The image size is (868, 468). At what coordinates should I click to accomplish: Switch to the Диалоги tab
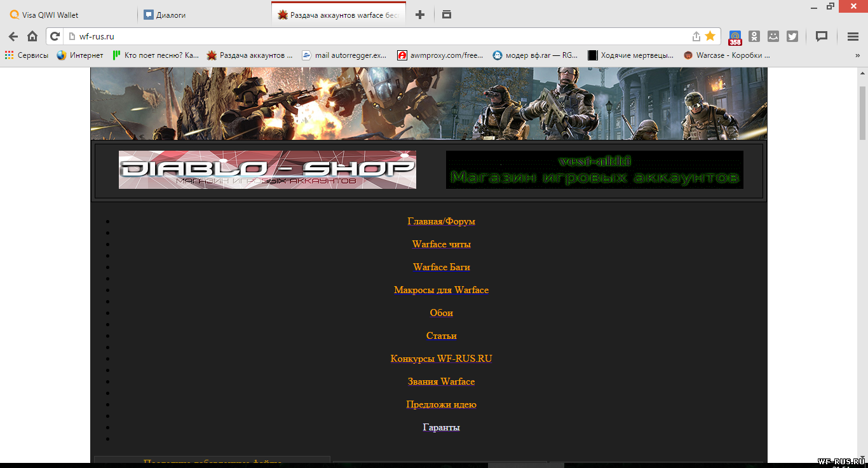pyautogui.click(x=204, y=15)
